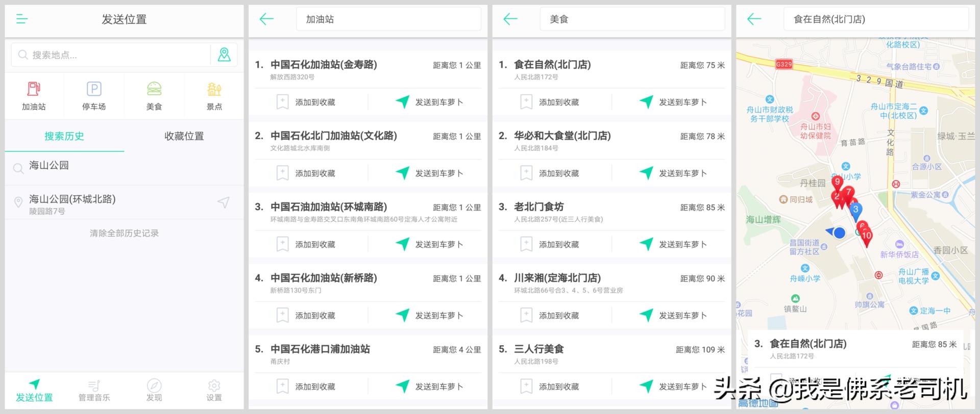Open 设置 bottom tab
Viewport: 980px width, 414px height.
[214, 391]
